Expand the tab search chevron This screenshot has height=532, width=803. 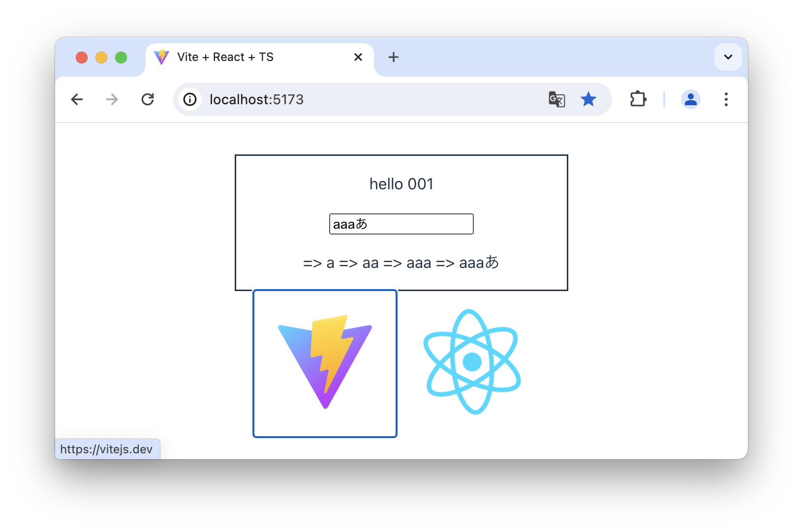(728, 57)
